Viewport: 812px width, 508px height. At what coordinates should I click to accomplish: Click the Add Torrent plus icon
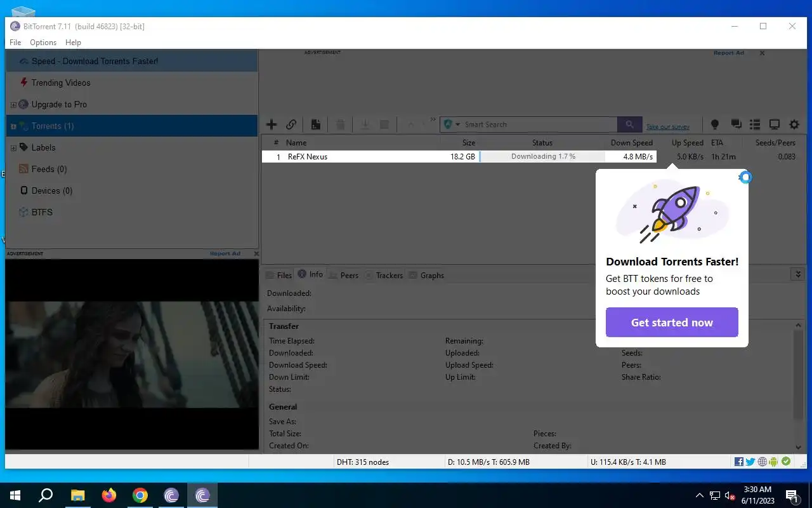tap(272, 124)
